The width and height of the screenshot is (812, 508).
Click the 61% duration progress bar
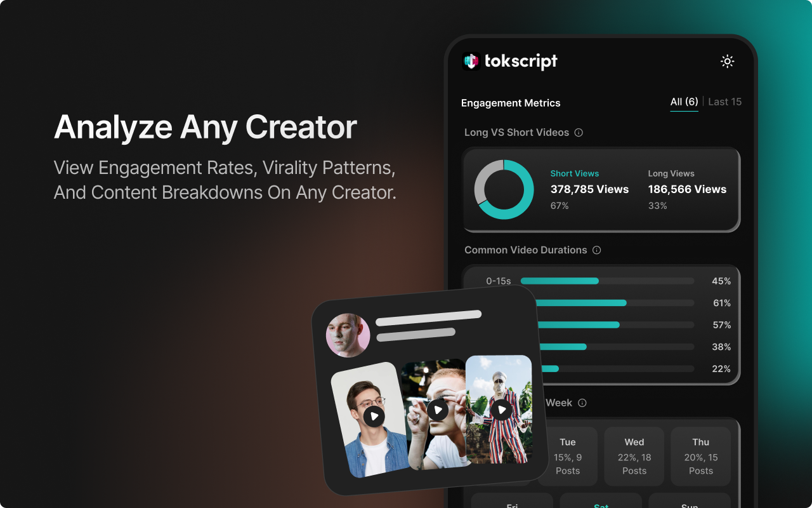[x=615, y=303]
